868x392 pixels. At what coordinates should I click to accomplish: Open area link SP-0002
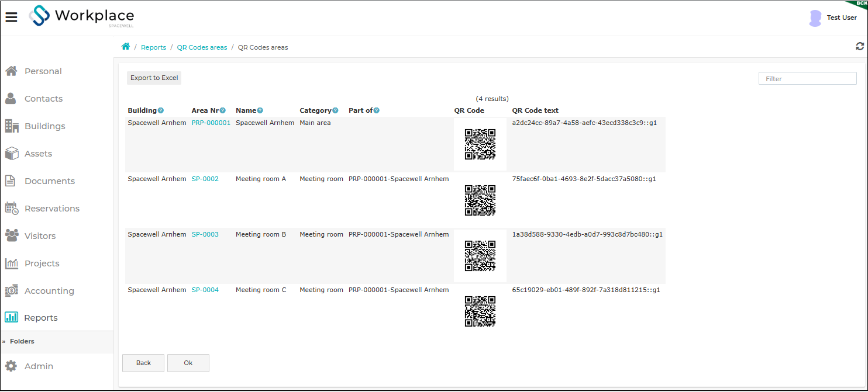pos(205,179)
